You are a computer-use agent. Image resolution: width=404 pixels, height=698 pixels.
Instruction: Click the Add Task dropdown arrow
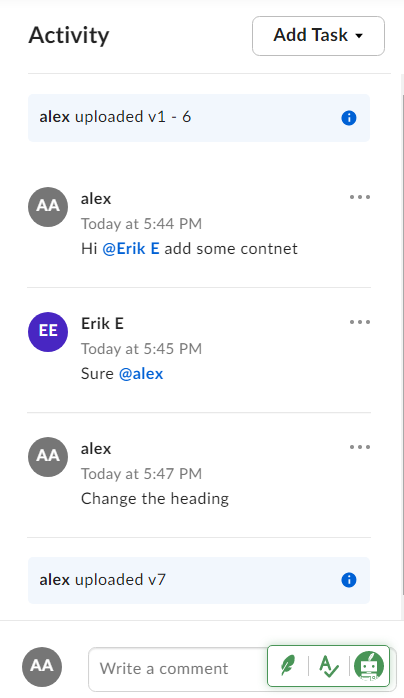coord(359,36)
